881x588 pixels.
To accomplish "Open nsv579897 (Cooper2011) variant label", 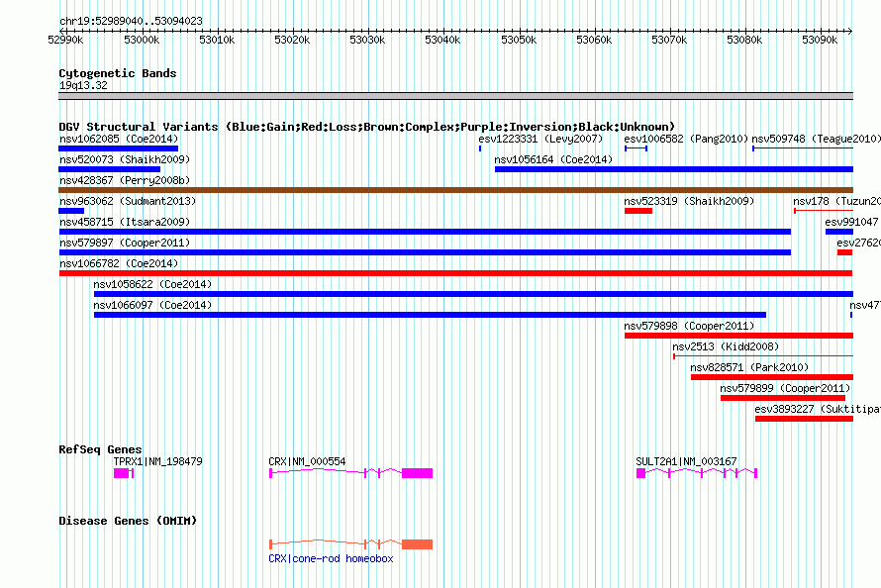I will (x=125, y=243).
